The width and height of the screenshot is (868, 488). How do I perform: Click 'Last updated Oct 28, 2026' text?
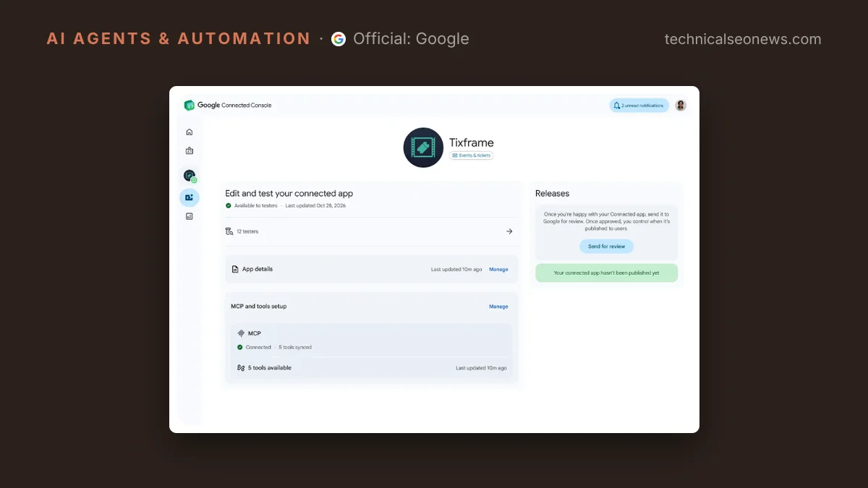point(315,205)
